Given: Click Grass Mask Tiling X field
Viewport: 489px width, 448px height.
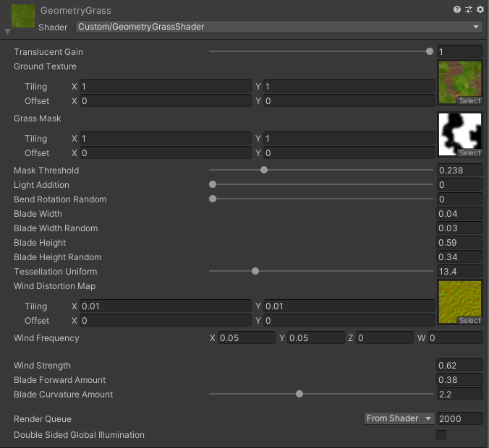Looking at the screenshot, I should click(x=166, y=138).
